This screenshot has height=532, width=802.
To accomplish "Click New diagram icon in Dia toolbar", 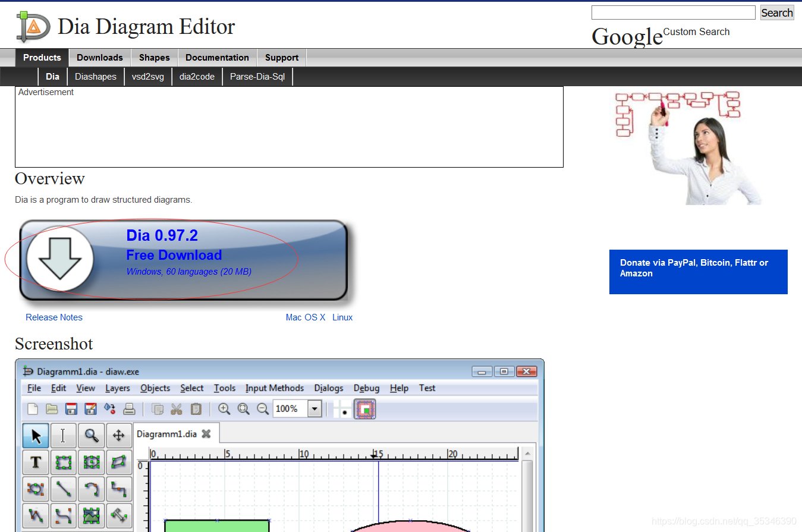I will tap(33, 409).
